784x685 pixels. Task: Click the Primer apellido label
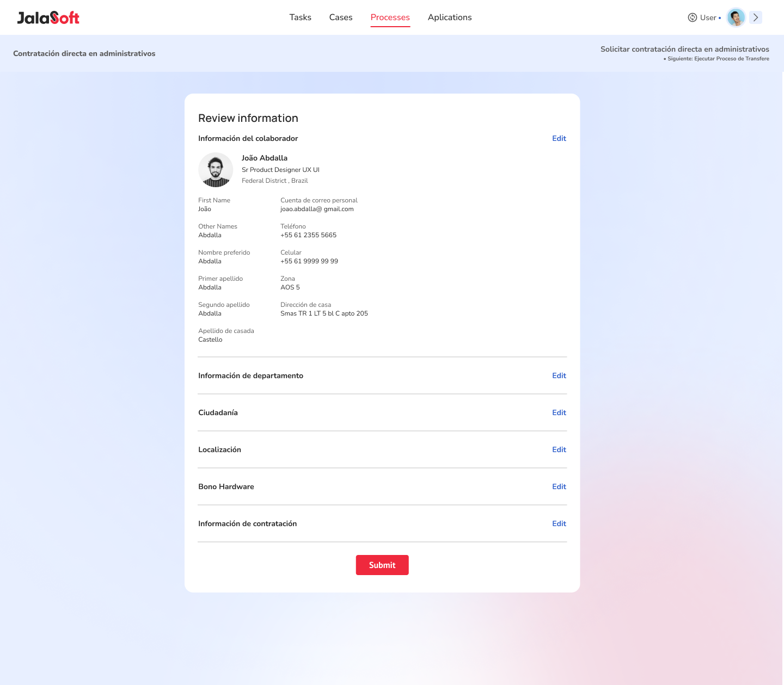(x=220, y=279)
